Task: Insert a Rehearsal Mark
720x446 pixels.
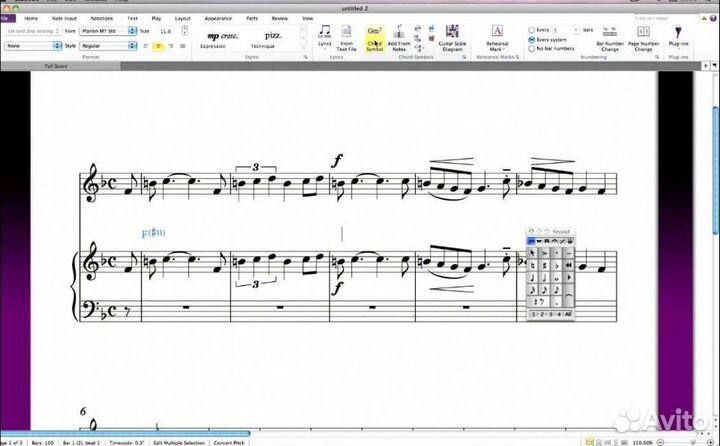Action: 496,39
